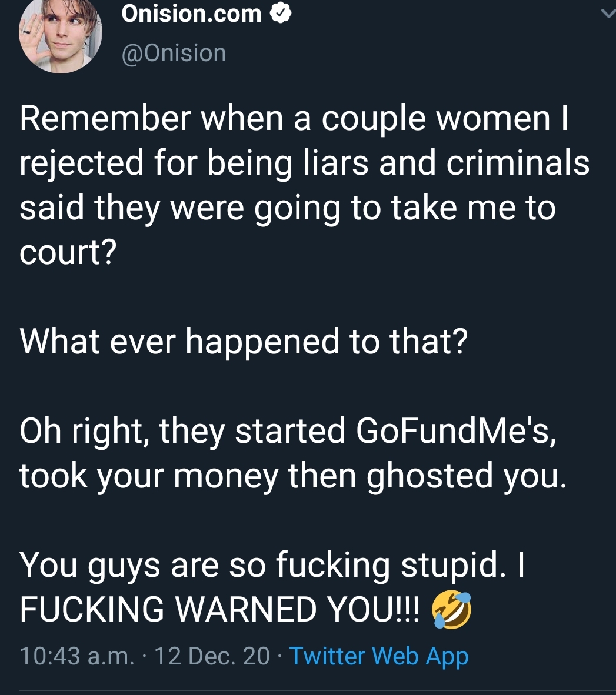Screen dimensions: 616x695
Task: Click the "rejected for being liars" line
Action: tap(194, 163)
